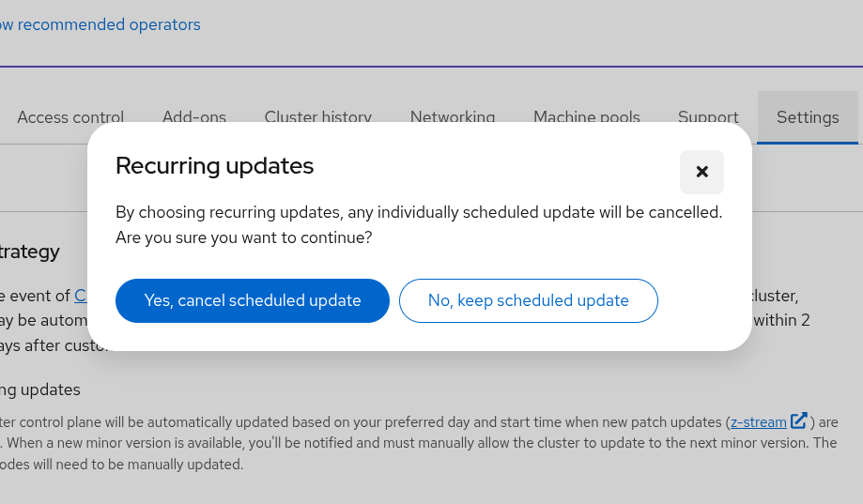Screen dimensions: 863x504
Task: View the Cluster history tab
Action: pyautogui.click(x=317, y=117)
